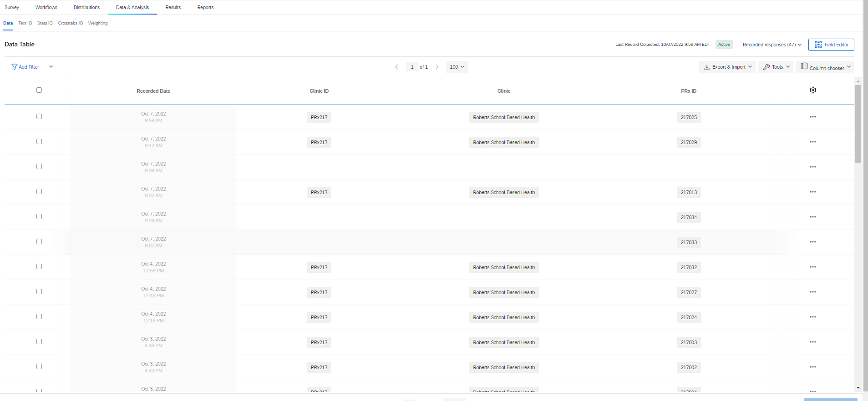Click PRx ID cell 217025
Viewport: 868px width, 401px height.
point(689,117)
